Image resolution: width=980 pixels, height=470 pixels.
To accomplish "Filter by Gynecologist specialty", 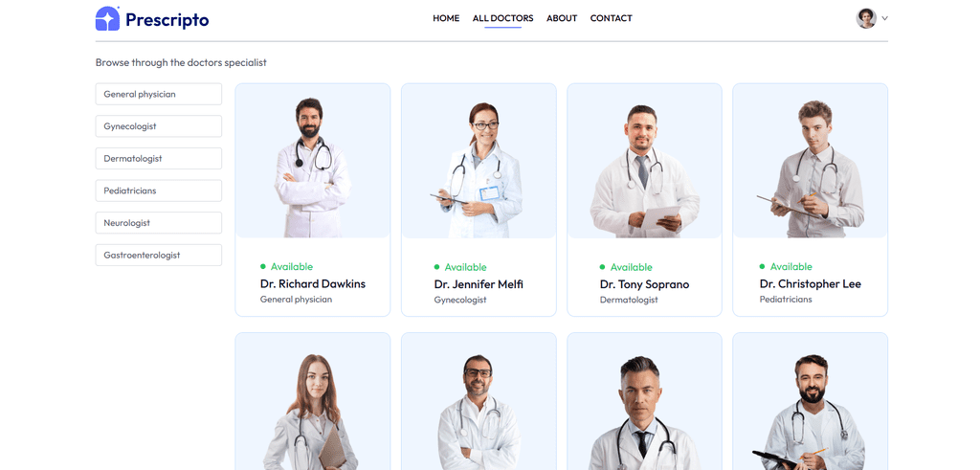I will pyautogui.click(x=159, y=126).
